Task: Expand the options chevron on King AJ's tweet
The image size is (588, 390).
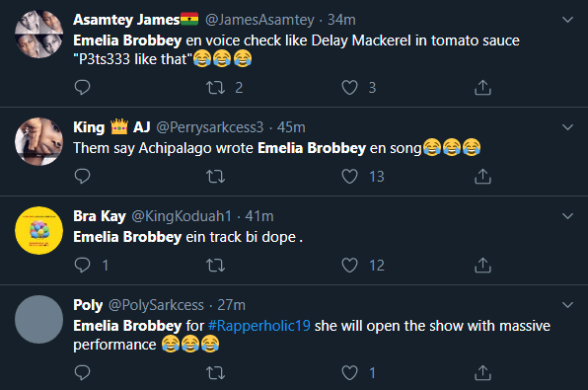Action: click(567, 127)
